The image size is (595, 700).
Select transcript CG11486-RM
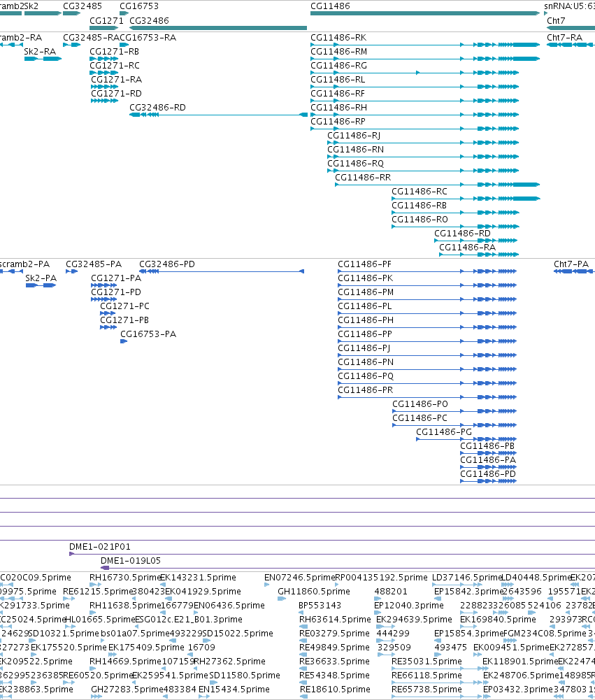tap(339, 52)
